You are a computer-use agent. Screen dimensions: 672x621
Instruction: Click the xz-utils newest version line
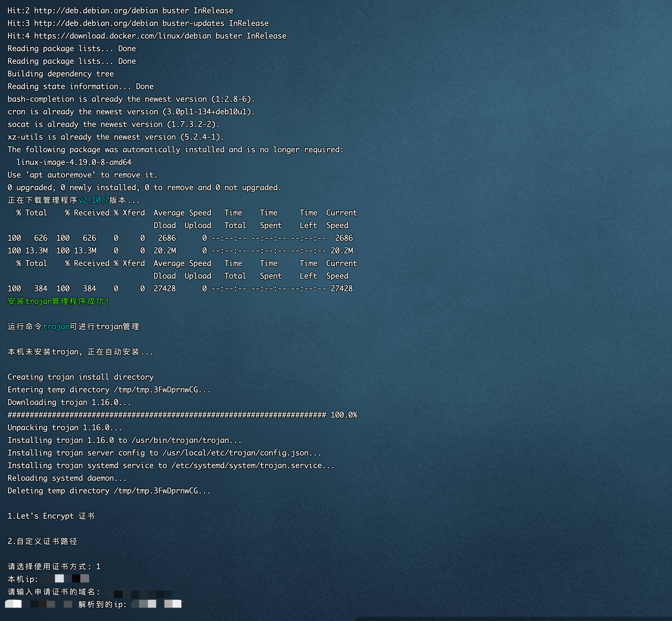pos(116,137)
